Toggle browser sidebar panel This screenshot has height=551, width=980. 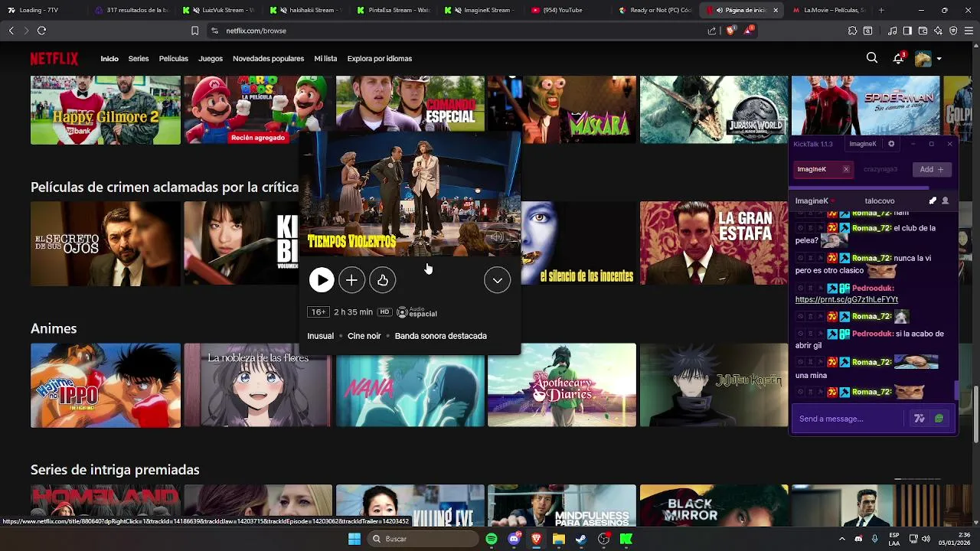[907, 31]
